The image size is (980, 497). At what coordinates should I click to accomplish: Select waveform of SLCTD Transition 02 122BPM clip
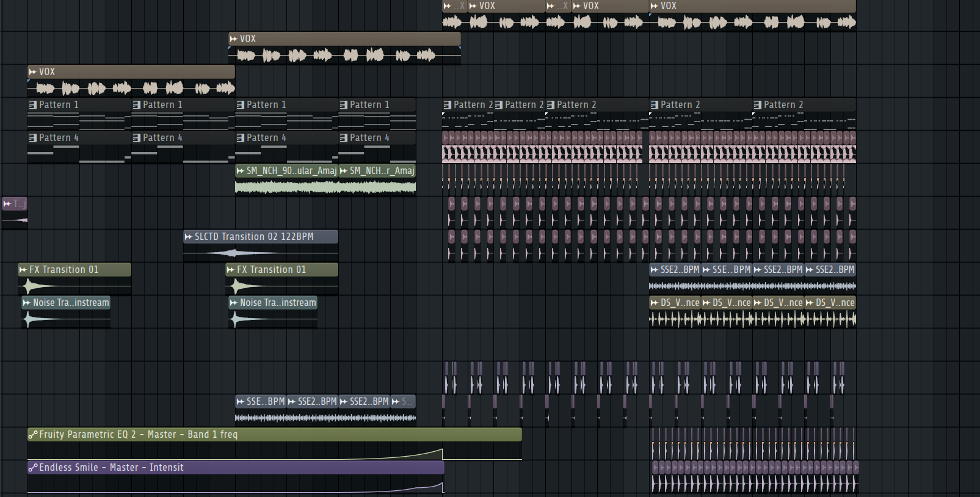coord(261,253)
